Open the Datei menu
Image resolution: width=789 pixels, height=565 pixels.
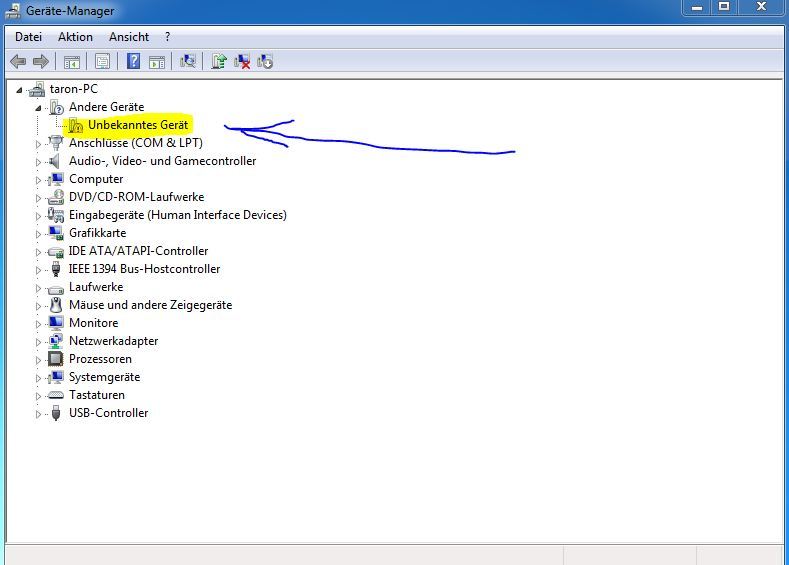coord(28,37)
